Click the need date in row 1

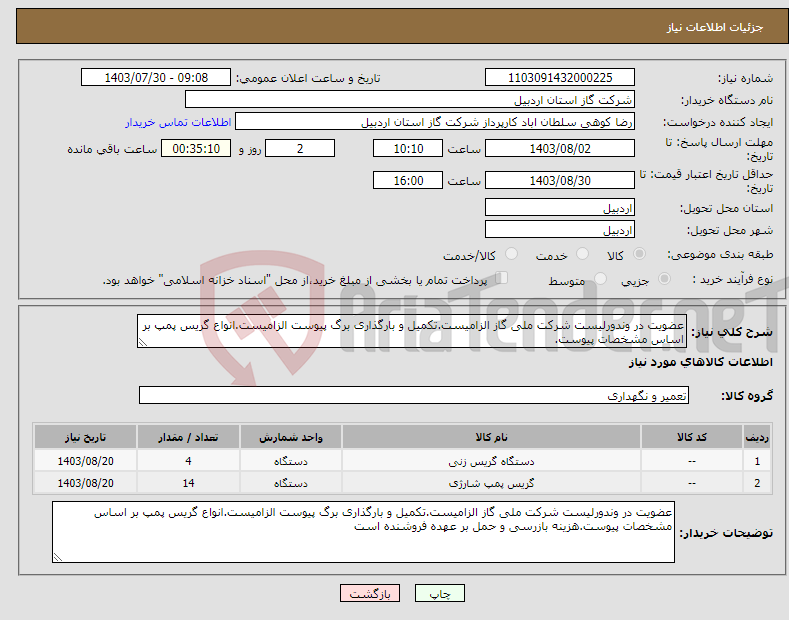tap(86, 461)
